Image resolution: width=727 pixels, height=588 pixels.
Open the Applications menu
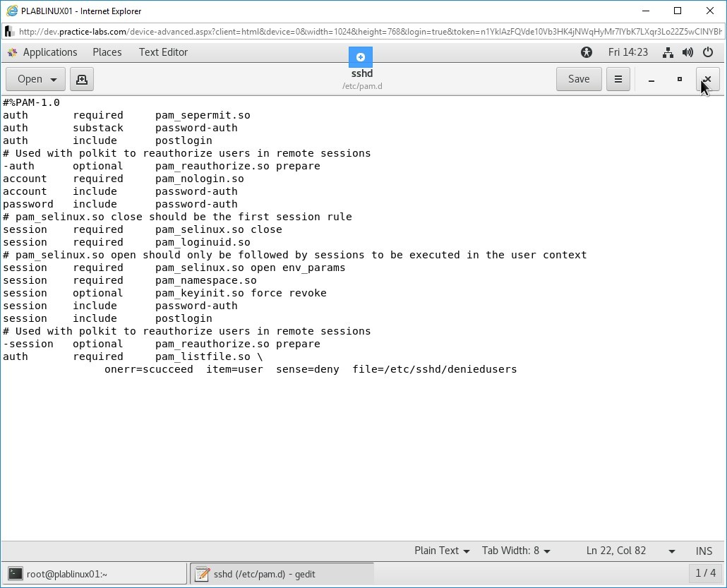click(x=49, y=52)
